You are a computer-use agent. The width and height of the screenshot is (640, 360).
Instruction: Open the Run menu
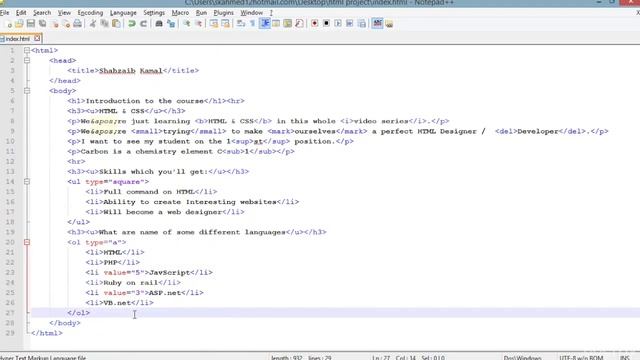coord(201,13)
